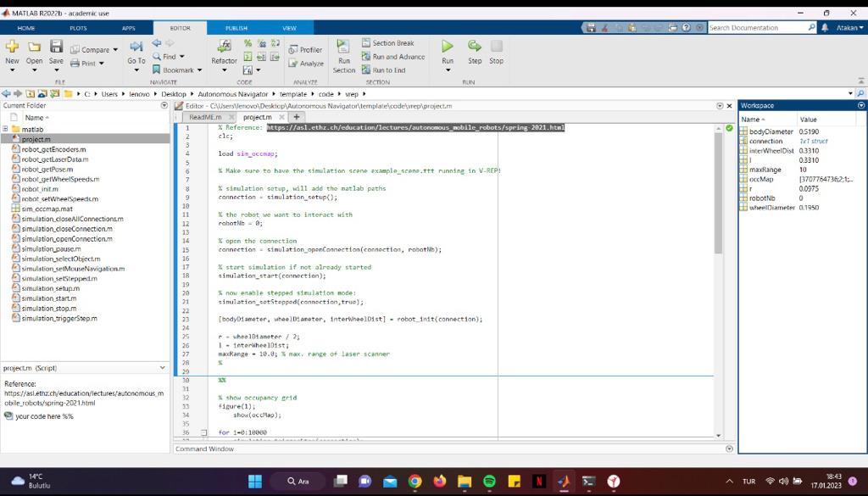Click the Refactor icon
Image resolution: width=868 pixels, height=496 pixels.
point(224,47)
